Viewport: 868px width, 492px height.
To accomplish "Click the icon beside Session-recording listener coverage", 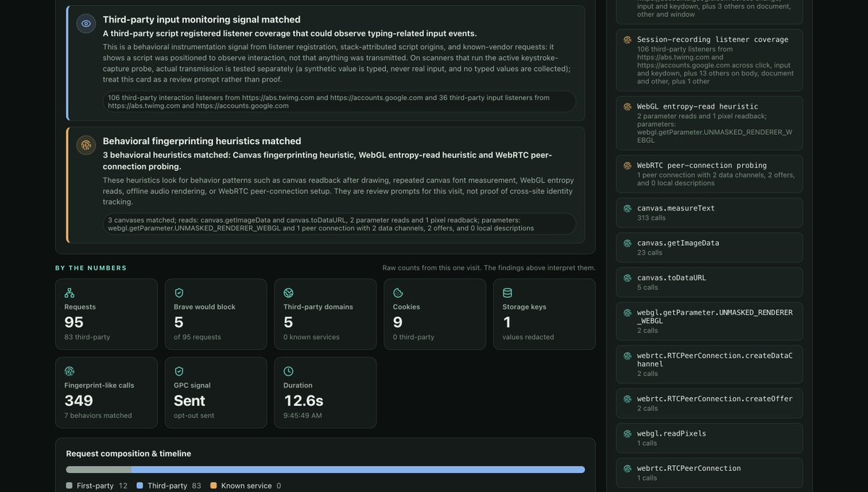I will (627, 40).
